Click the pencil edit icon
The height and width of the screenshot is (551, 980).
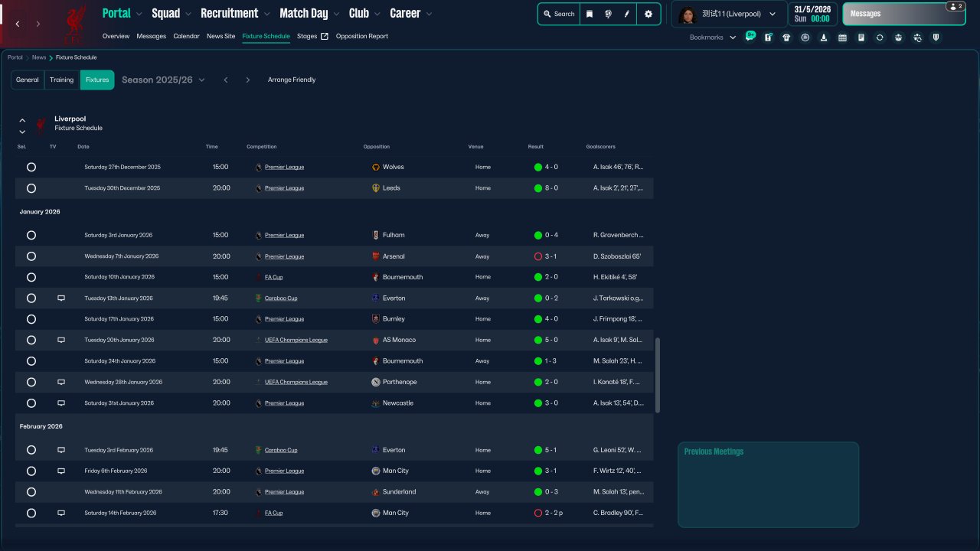pyautogui.click(x=626, y=14)
